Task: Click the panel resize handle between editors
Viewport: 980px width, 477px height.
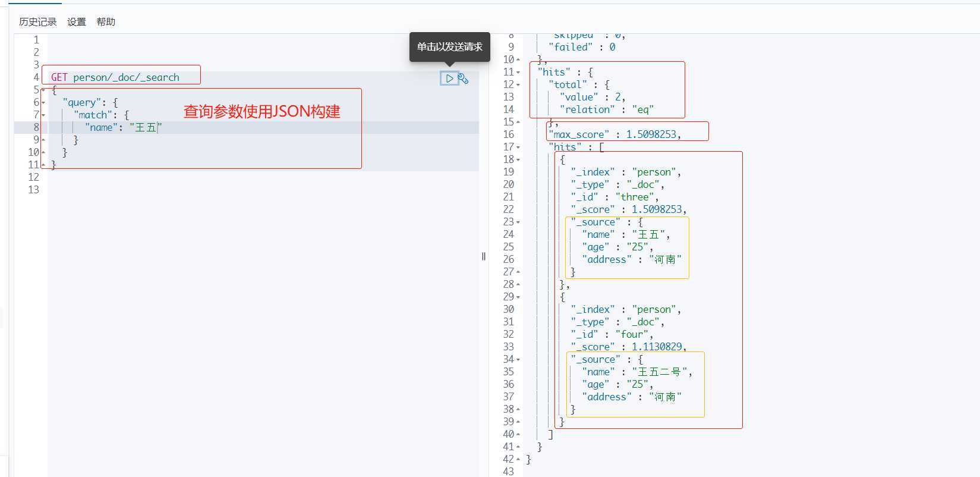Action: 484,256
